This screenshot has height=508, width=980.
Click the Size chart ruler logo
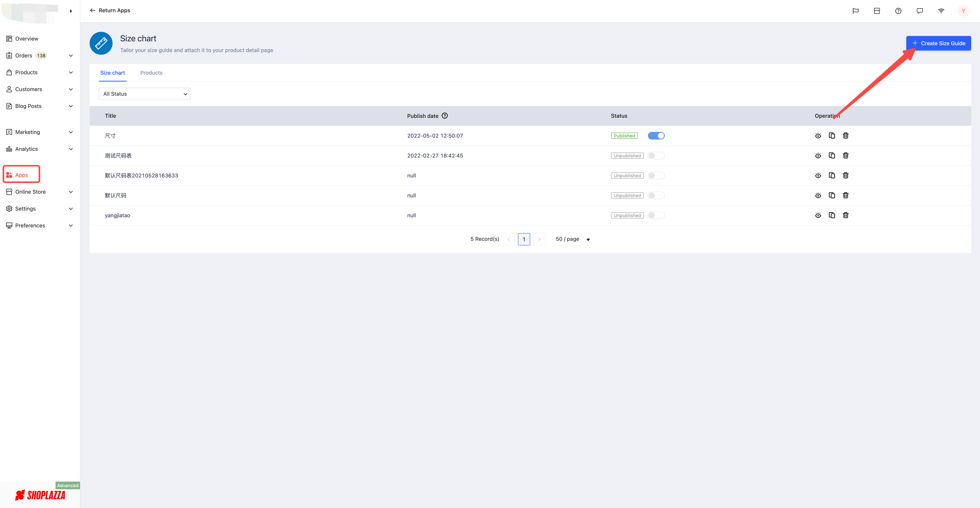tap(101, 43)
